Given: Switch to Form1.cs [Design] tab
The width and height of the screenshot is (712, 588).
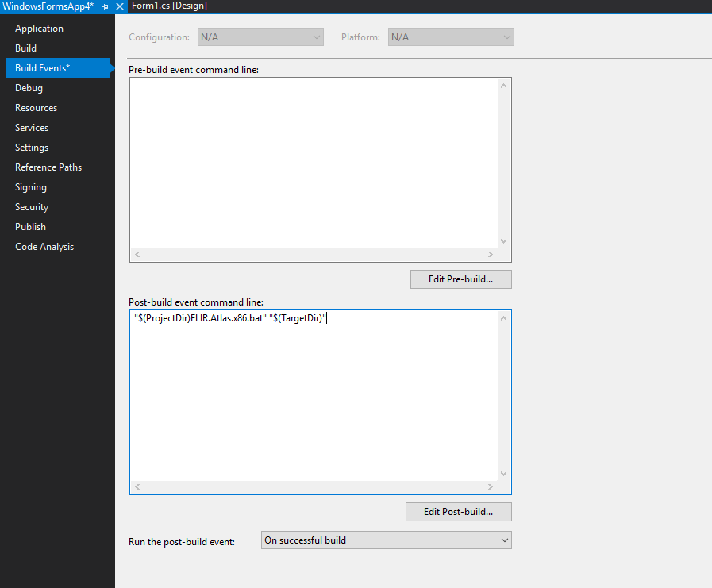Looking at the screenshot, I should [169, 6].
